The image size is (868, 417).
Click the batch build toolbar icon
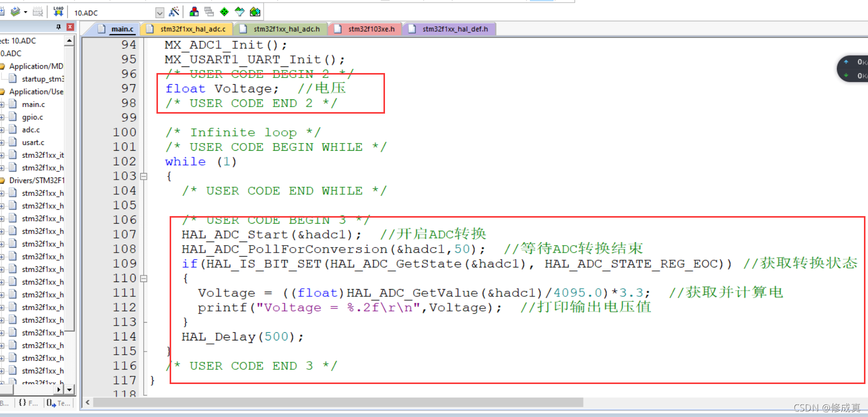point(15,12)
